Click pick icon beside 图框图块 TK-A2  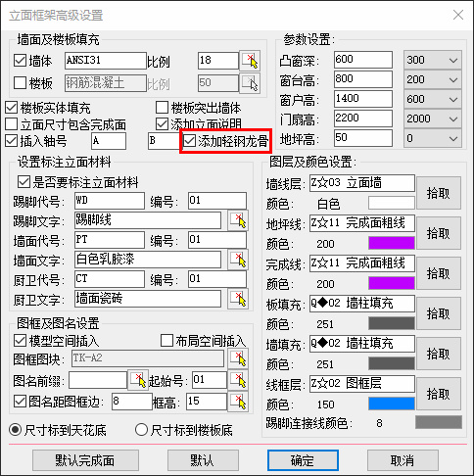pyautogui.click(x=238, y=358)
